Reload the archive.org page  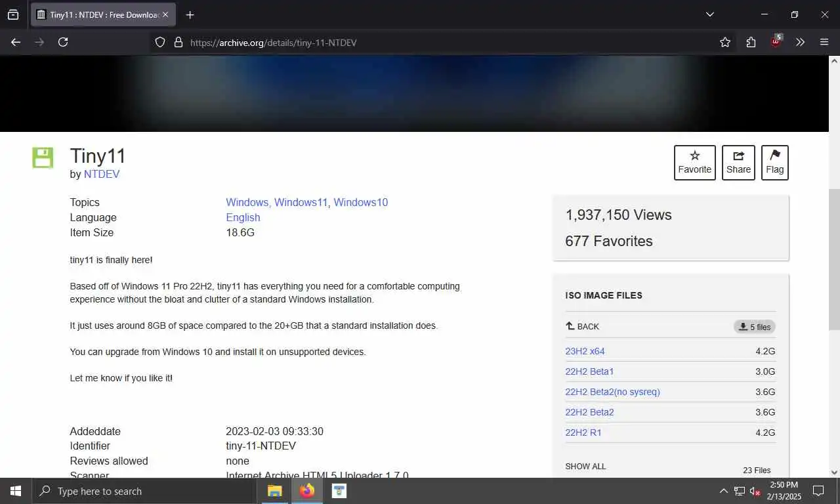click(63, 42)
